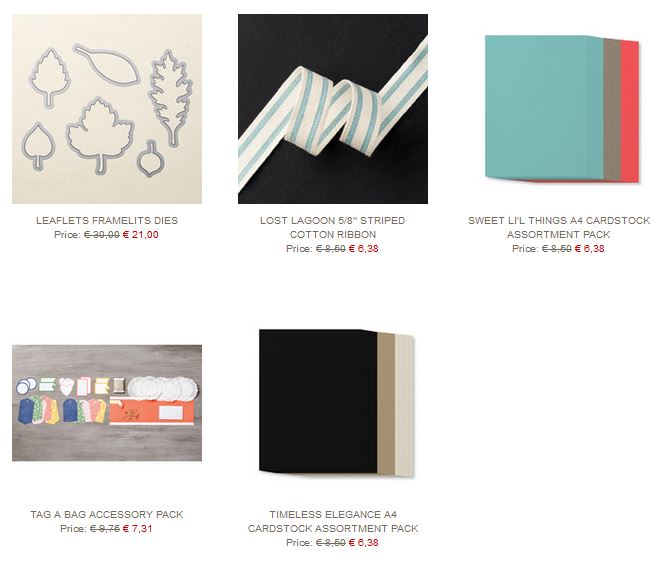Image resolution: width=662 pixels, height=561 pixels.
Task: Click the tan cardstock sheet in Timeless Elegance
Action: click(386, 403)
